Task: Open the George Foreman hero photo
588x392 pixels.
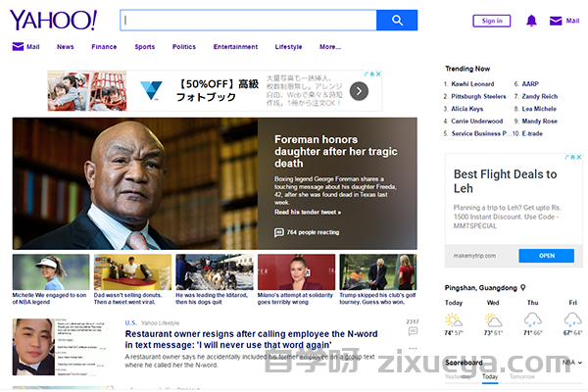Action: click(135, 184)
